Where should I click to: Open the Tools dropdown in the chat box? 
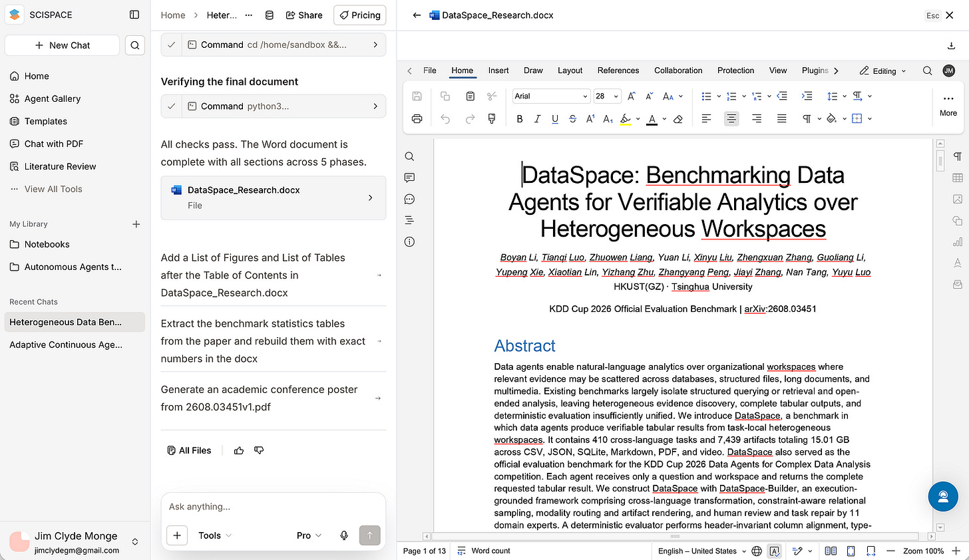pos(215,535)
